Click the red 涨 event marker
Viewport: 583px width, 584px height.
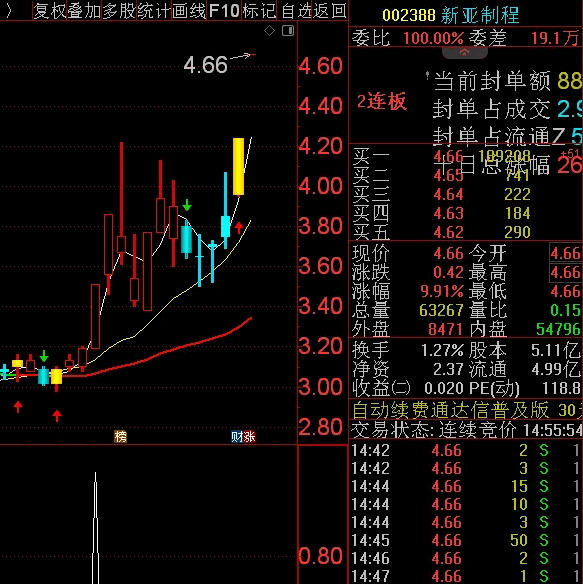tap(250, 436)
